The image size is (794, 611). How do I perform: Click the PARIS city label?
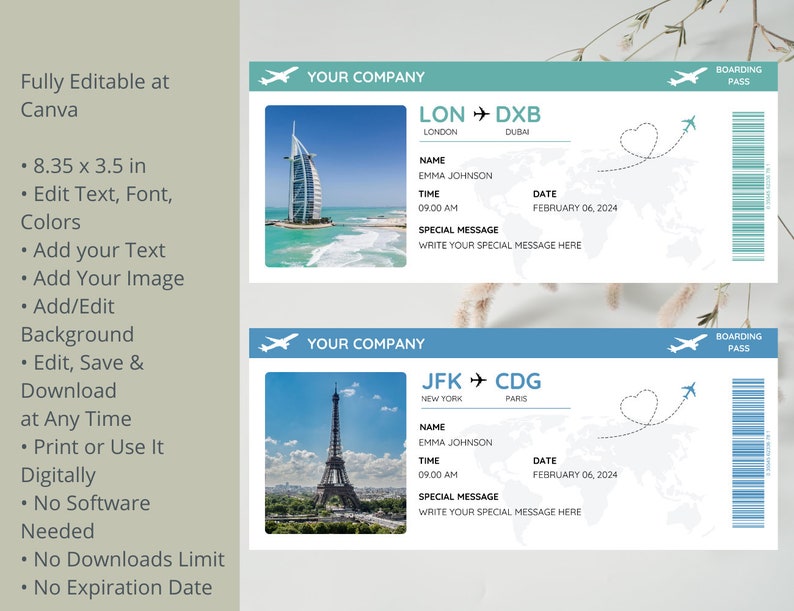(516, 399)
